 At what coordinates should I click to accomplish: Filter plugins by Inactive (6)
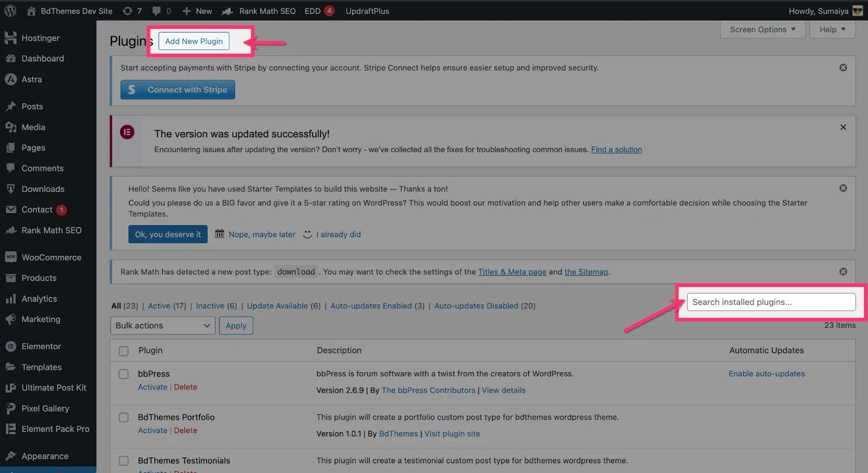(x=216, y=306)
